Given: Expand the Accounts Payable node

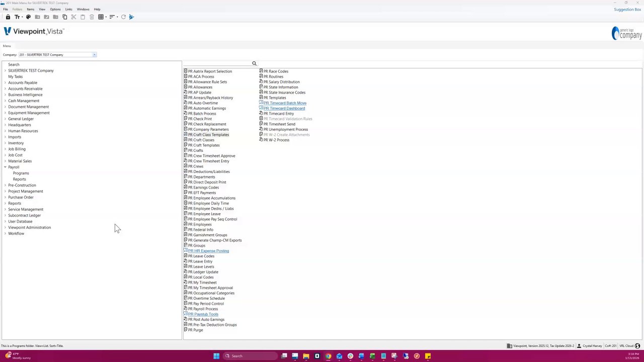Looking at the screenshot, I should point(5,82).
